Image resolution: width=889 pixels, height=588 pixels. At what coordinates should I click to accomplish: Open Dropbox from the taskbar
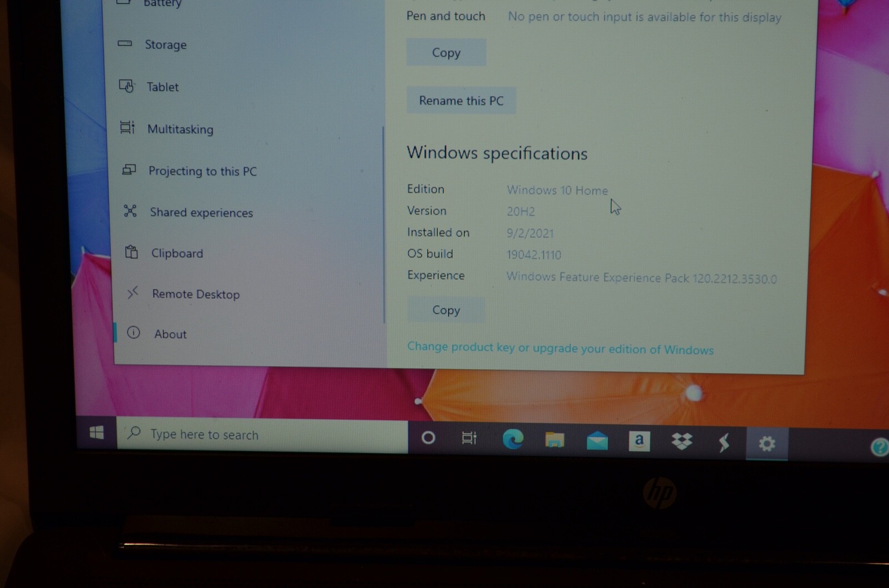pyautogui.click(x=682, y=442)
